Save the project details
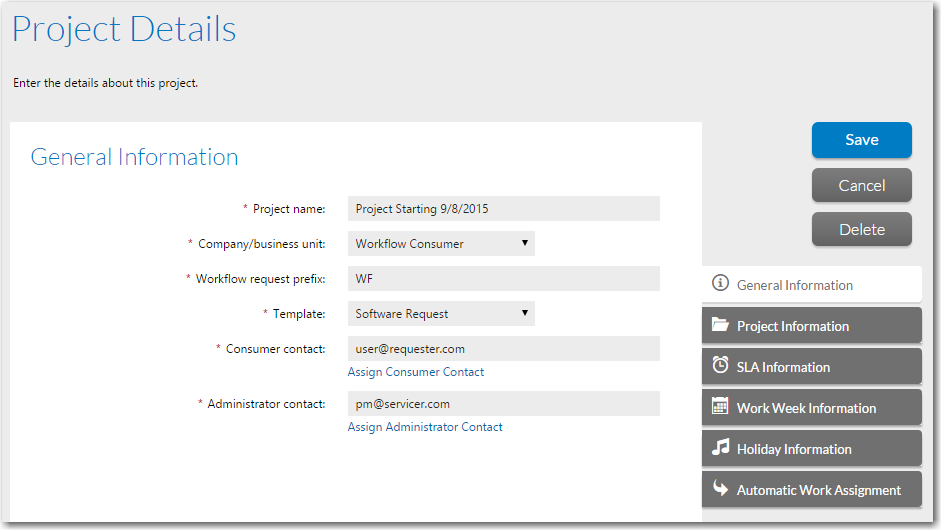The image size is (941, 530). point(862,140)
